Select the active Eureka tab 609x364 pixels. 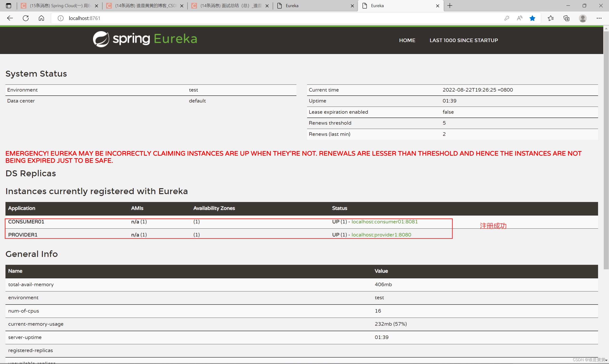[401, 6]
